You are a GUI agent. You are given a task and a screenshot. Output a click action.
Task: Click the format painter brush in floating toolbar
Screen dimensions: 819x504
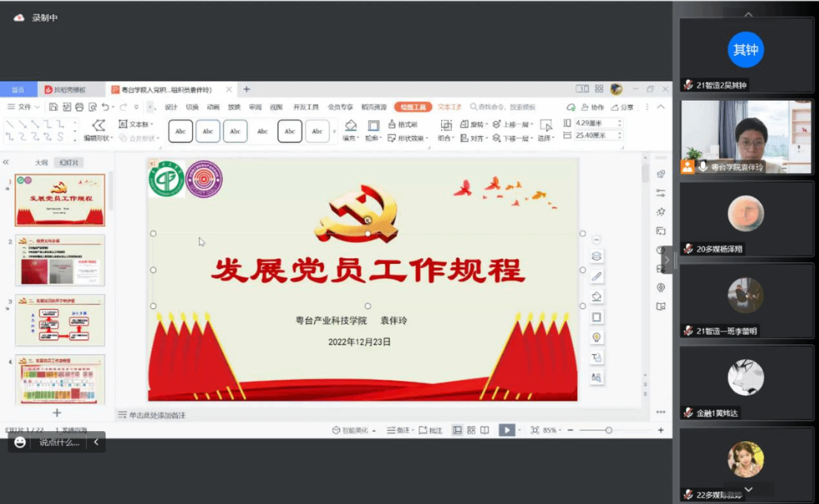[597, 276]
